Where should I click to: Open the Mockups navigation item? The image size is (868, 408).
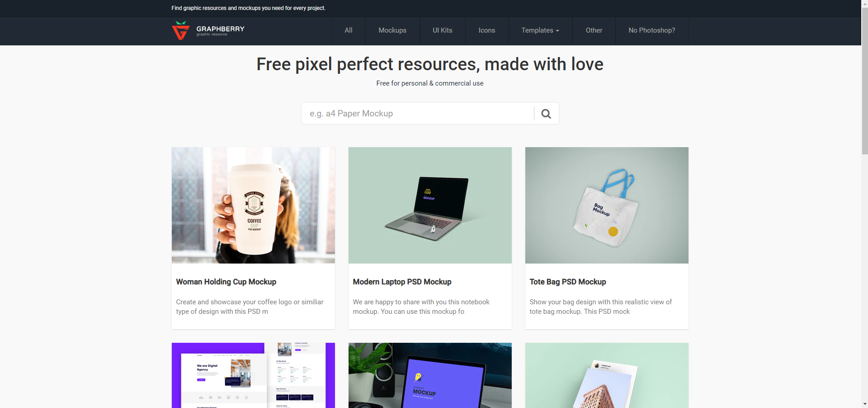(x=393, y=30)
